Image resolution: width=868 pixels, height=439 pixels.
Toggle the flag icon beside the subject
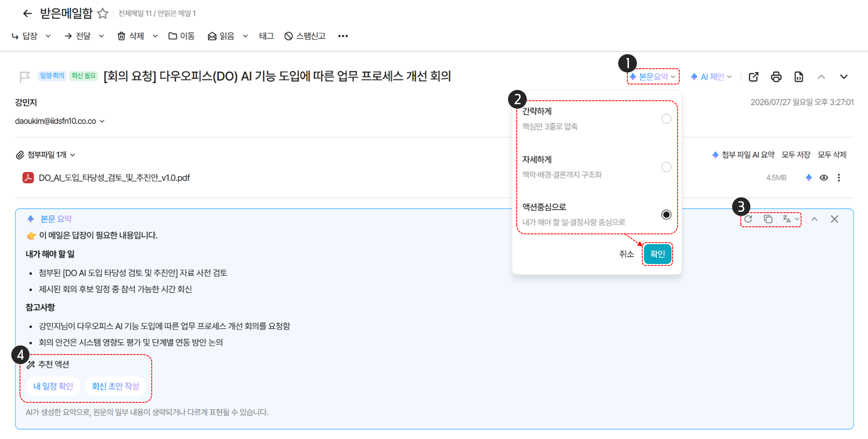click(x=25, y=77)
